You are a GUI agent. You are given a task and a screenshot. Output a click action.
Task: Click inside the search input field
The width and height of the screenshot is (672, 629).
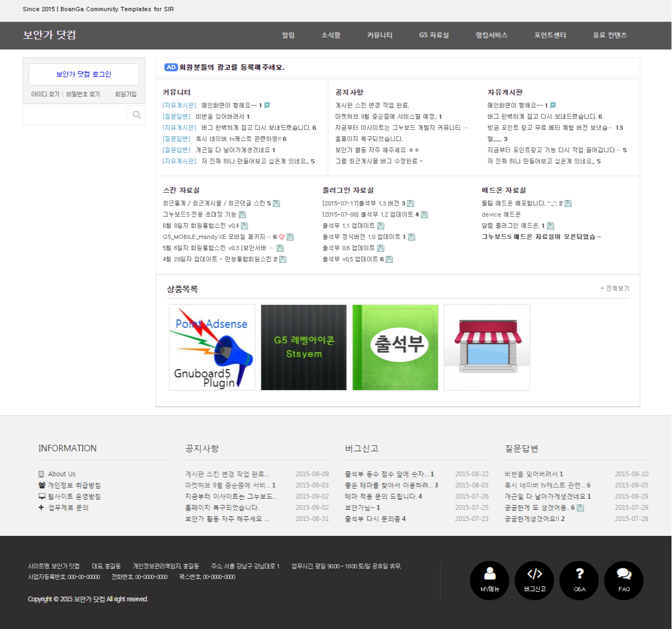pos(75,115)
